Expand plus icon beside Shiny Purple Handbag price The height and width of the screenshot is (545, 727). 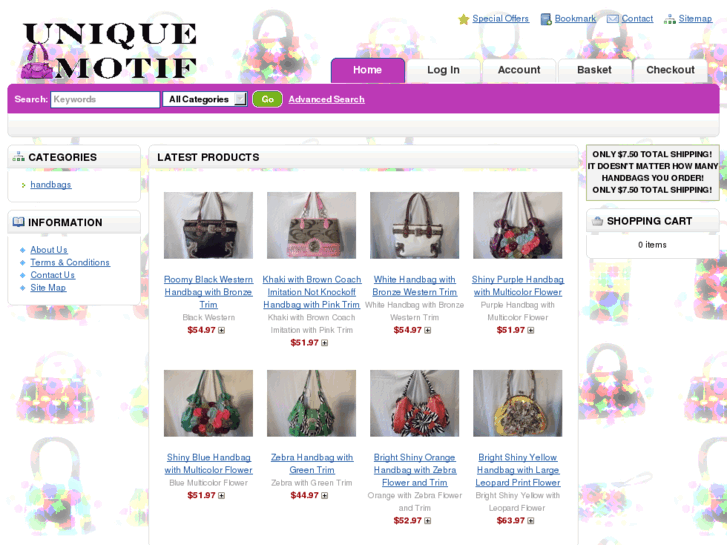coord(531,330)
